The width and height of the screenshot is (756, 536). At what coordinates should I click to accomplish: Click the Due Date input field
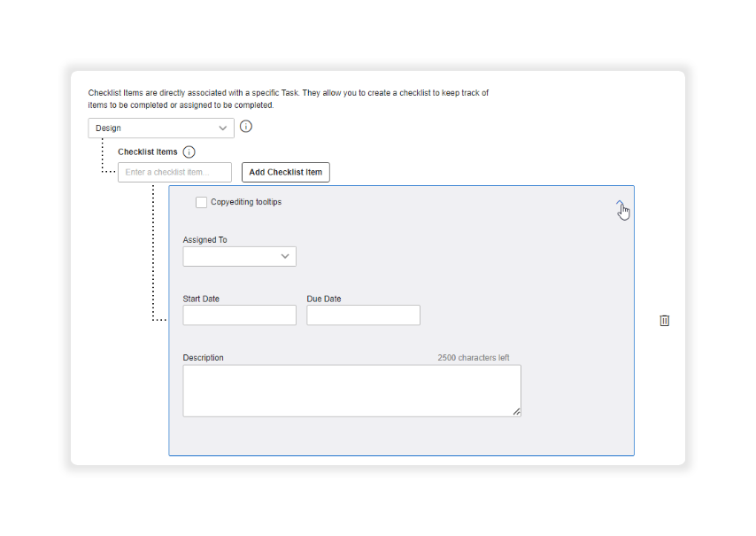click(363, 315)
